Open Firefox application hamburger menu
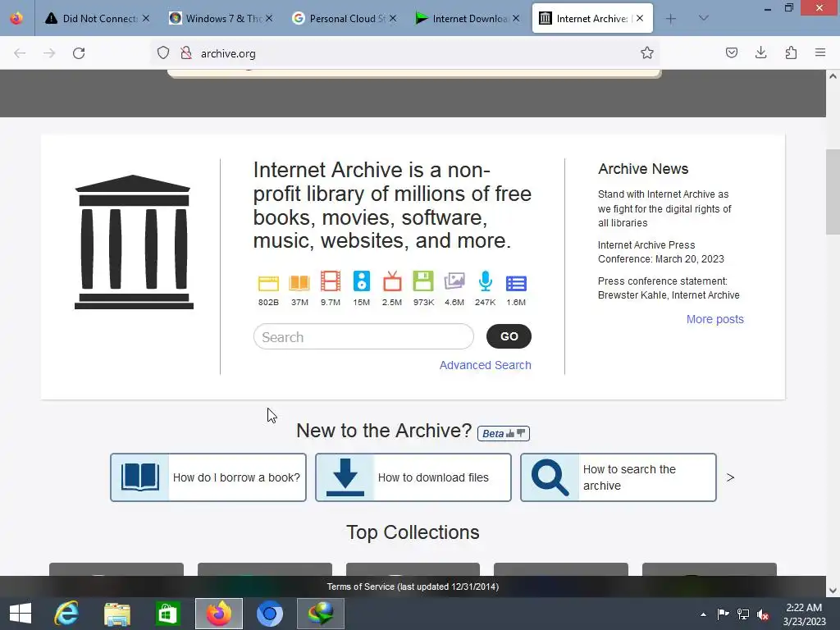The image size is (840, 630). coord(820,53)
